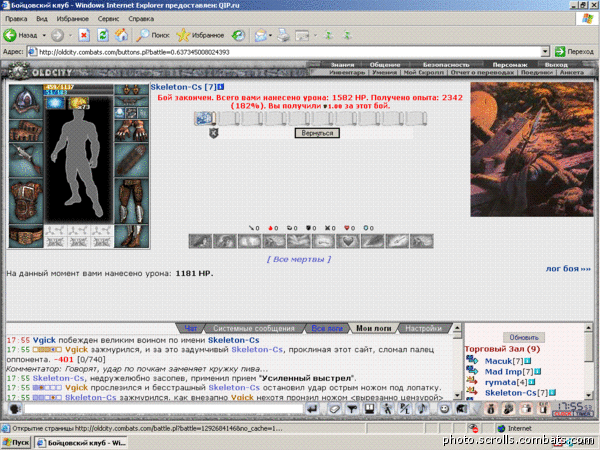600x450 pixels.
Task: Click the Вернуться button
Action: click(317, 133)
